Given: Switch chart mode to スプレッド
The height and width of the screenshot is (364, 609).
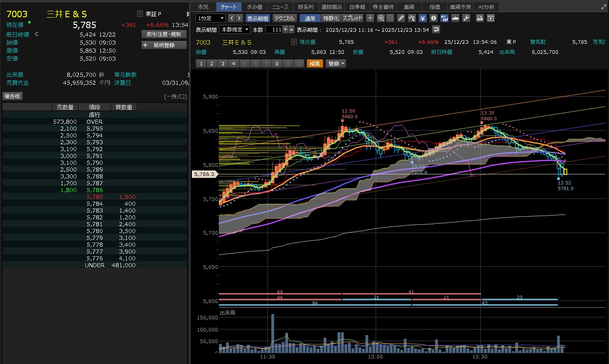Looking at the screenshot, I should [352, 18].
